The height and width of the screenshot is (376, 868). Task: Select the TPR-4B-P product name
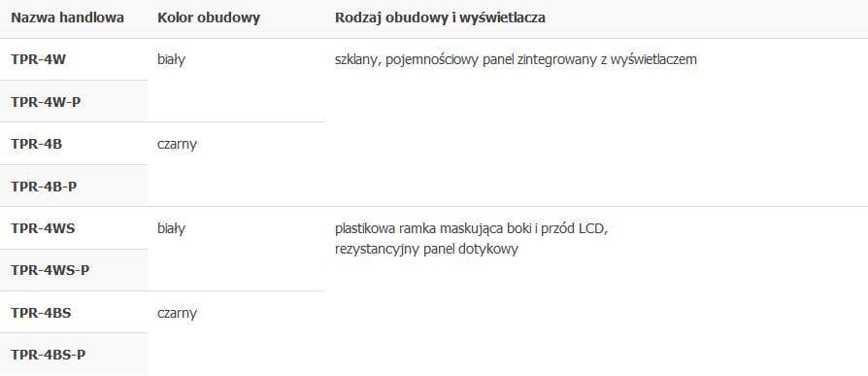point(44,187)
